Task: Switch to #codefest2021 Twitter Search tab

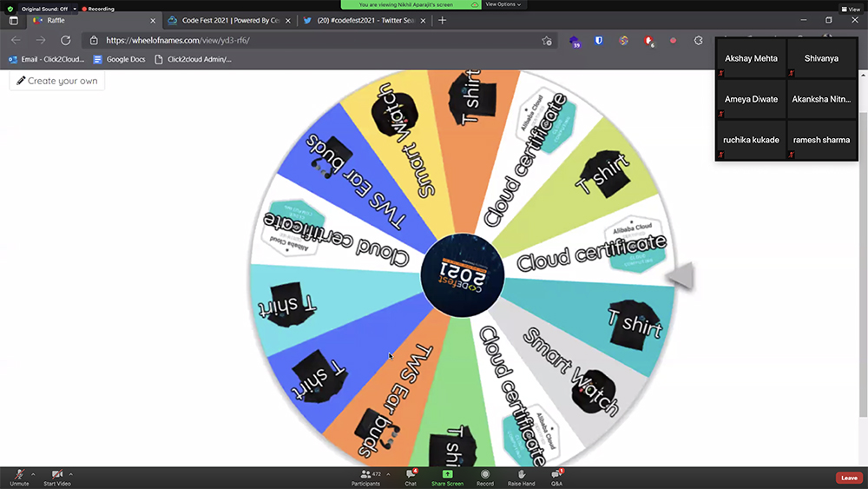Action: [x=365, y=21]
